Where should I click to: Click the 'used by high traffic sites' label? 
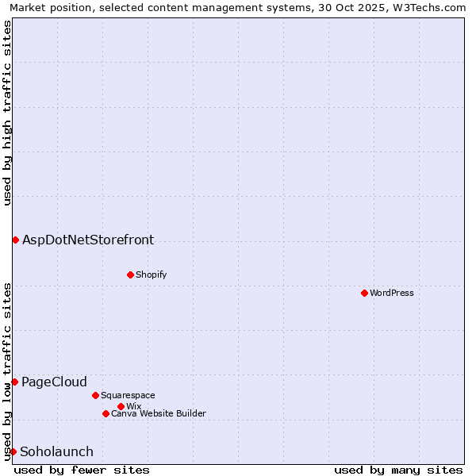point(7,113)
